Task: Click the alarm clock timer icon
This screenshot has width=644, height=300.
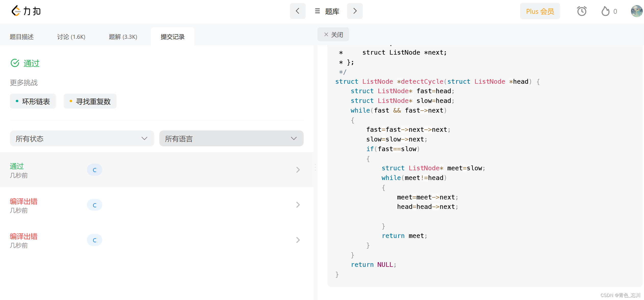Action: coord(582,11)
